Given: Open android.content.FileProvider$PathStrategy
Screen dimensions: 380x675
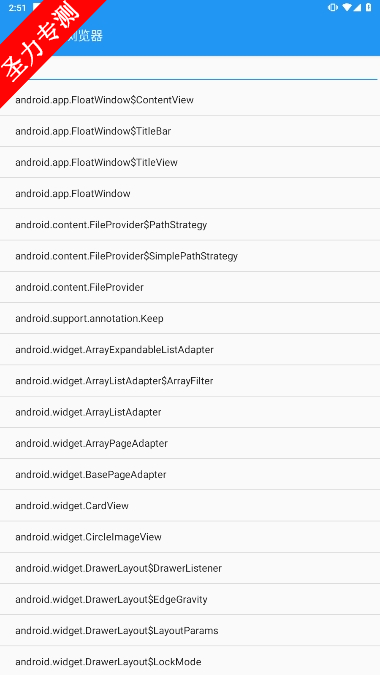Looking at the screenshot, I should click(190, 225).
